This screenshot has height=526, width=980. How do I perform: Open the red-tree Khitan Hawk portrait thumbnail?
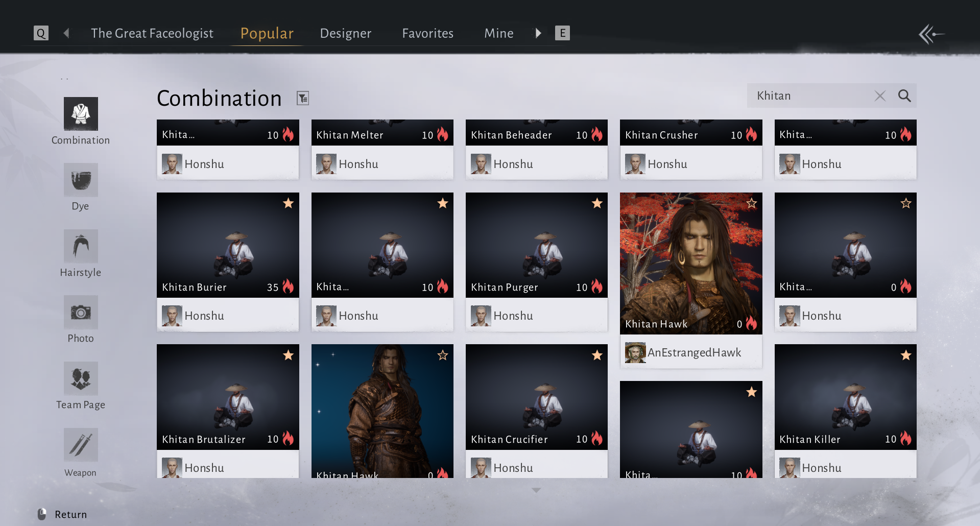(x=691, y=264)
